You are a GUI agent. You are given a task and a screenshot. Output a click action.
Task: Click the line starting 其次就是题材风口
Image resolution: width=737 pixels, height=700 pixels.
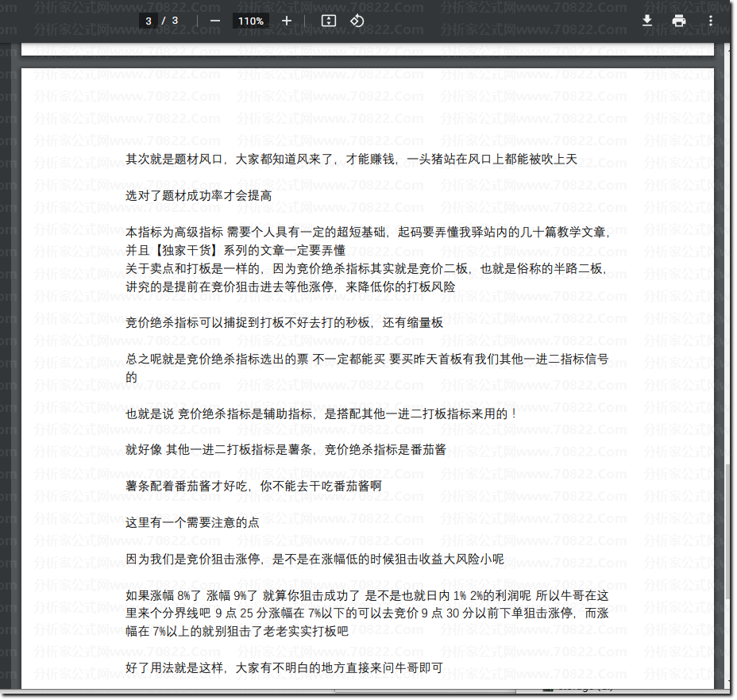coord(351,160)
